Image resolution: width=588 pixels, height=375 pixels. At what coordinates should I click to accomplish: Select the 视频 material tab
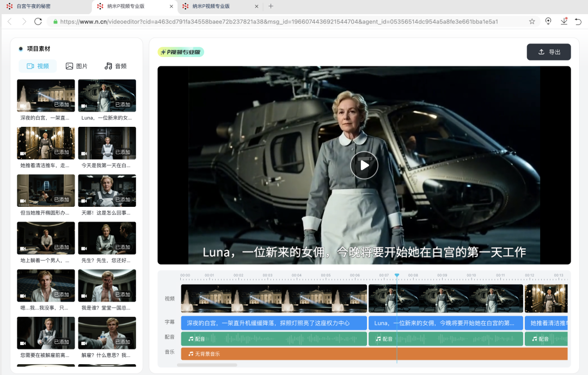click(x=38, y=66)
